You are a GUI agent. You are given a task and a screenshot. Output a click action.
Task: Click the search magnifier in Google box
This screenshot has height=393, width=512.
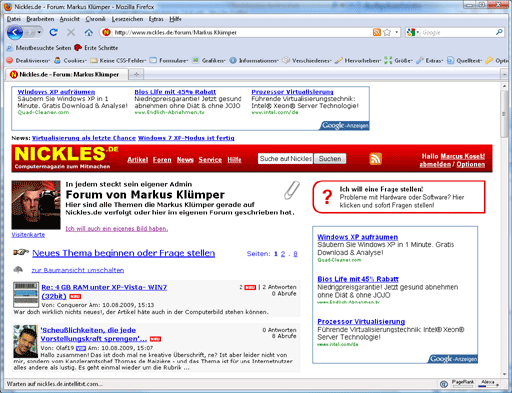click(x=499, y=32)
